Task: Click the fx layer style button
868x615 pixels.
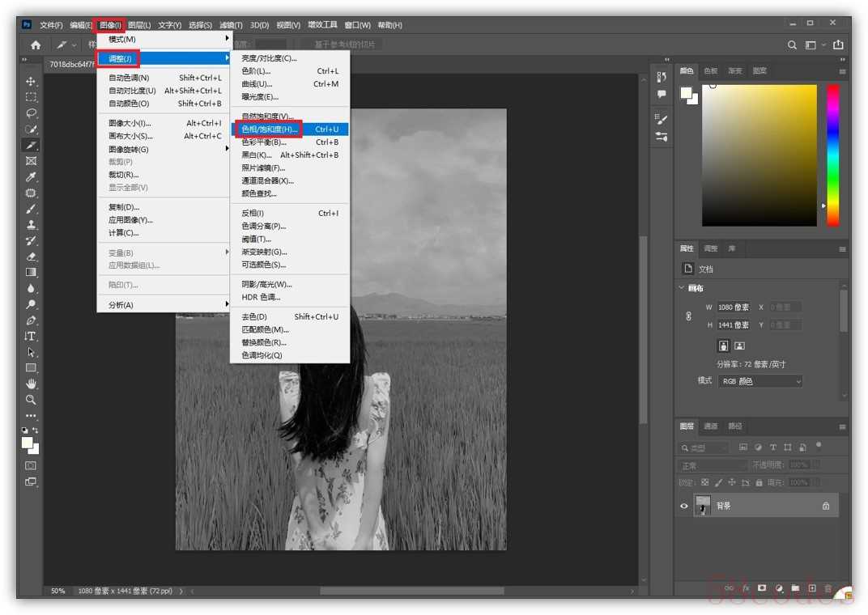Action: point(746,588)
